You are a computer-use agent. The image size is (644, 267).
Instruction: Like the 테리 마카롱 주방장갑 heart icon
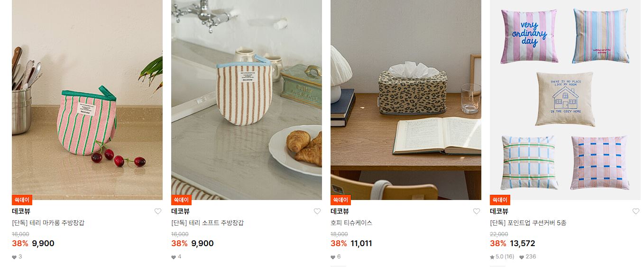click(158, 211)
